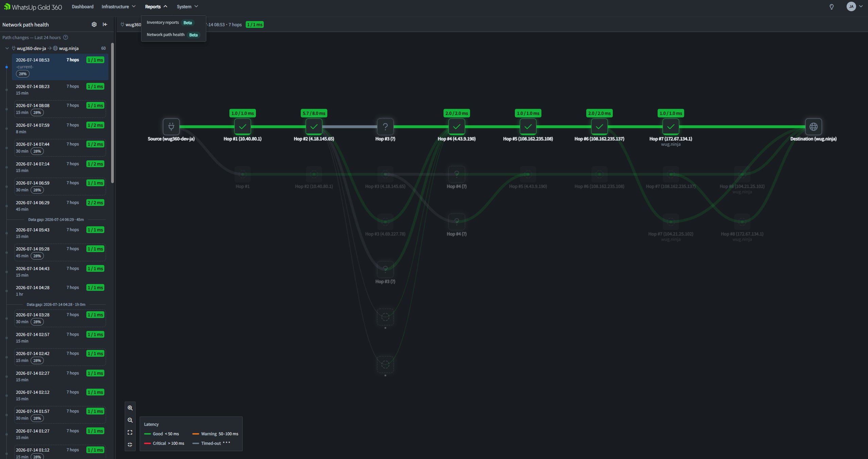Click the 1 / 1 ms badge in header
Viewport: 868px width, 459px height.
pos(255,24)
